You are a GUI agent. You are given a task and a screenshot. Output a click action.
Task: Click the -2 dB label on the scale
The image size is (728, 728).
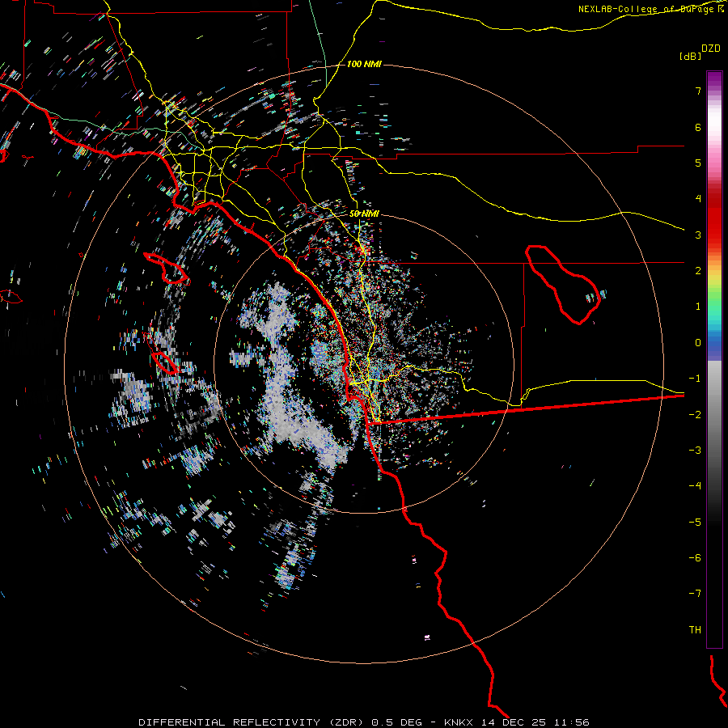(695, 414)
